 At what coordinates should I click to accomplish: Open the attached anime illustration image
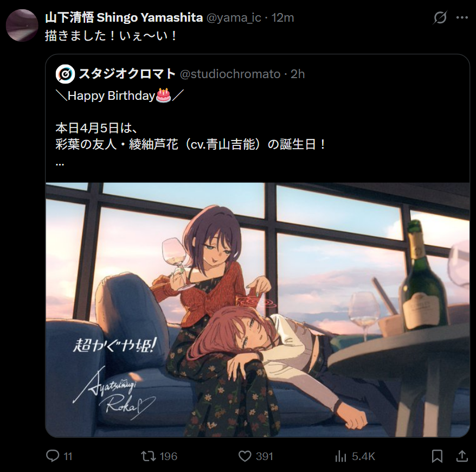click(258, 309)
